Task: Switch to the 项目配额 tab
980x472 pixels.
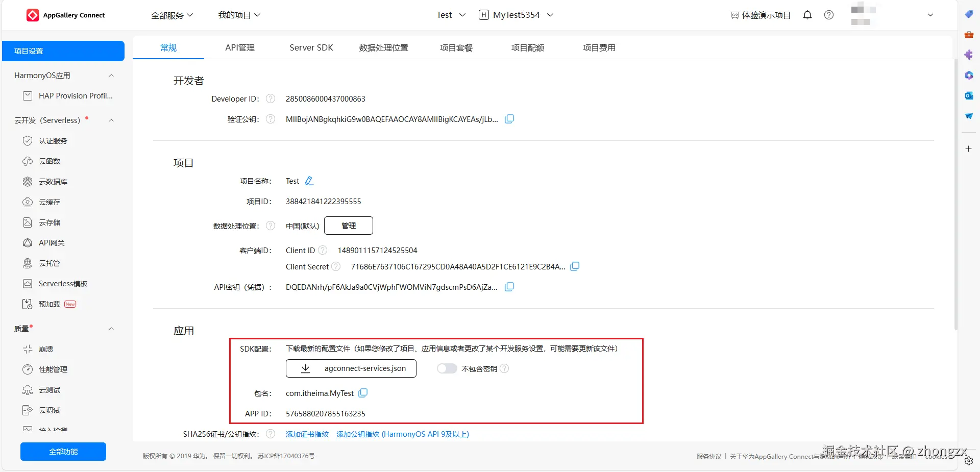Action: [x=528, y=47]
